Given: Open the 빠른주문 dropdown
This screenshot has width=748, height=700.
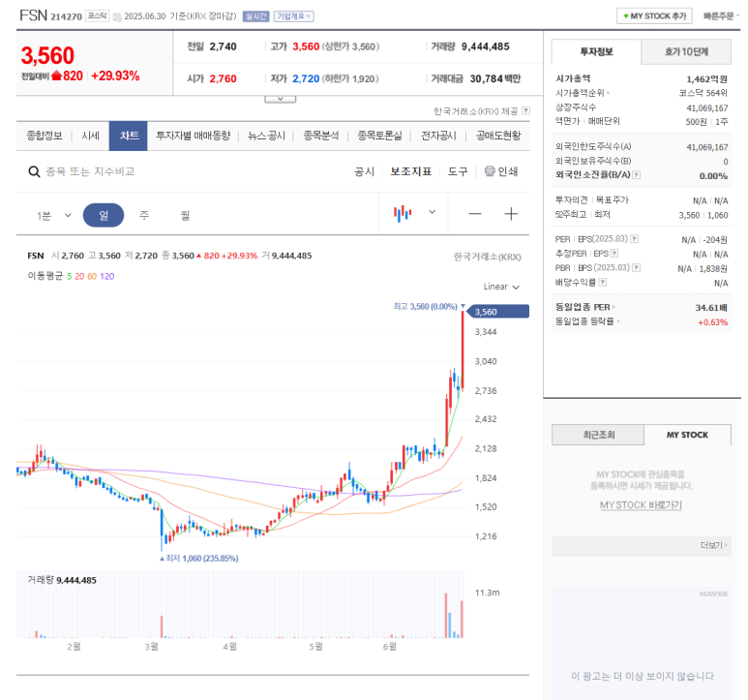Looking at the screenshot, I should (x=721, y=16).
